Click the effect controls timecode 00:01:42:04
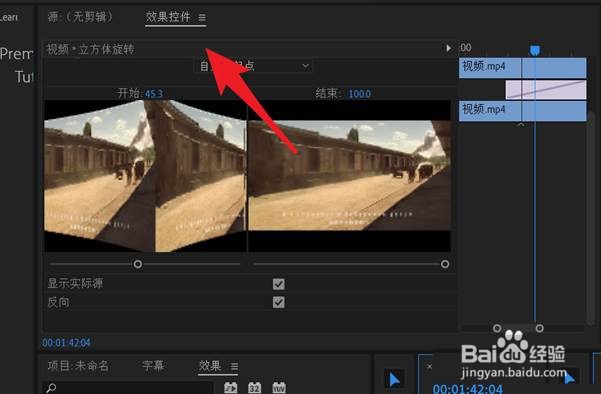 pos(66,343)
